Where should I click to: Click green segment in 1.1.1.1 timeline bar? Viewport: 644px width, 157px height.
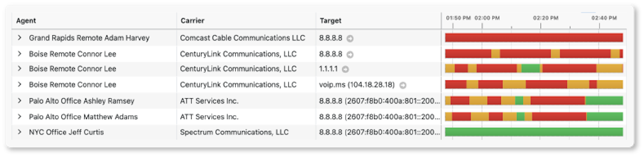pos(531,69)
